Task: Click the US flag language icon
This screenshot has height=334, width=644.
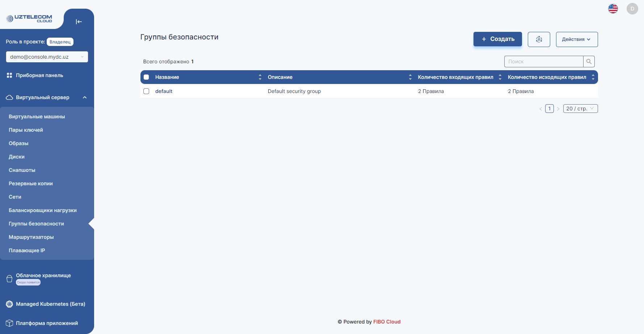Action: [x=613, y=9]
